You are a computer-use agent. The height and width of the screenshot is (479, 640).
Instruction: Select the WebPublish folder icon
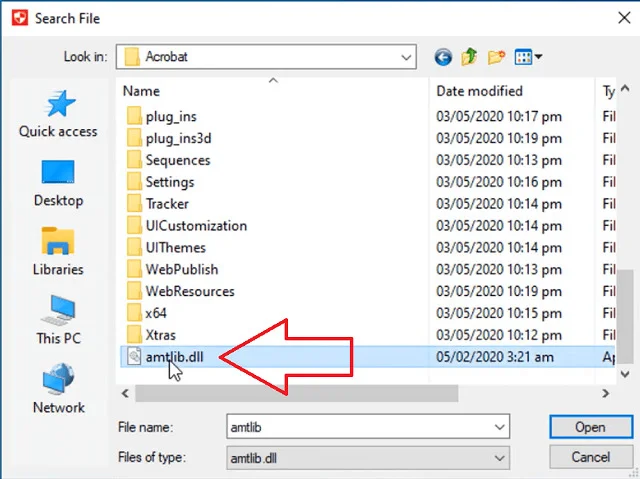pyautogui.click(x=134, y=269)
